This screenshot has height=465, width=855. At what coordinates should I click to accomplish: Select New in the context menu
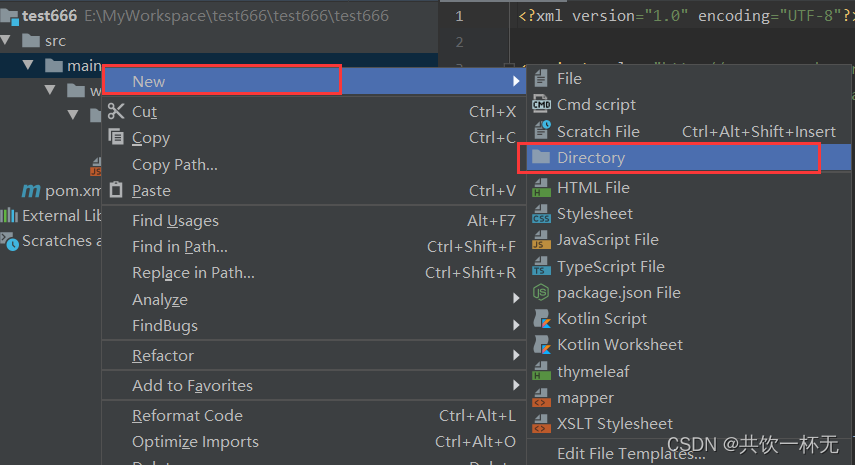[314, 81]
